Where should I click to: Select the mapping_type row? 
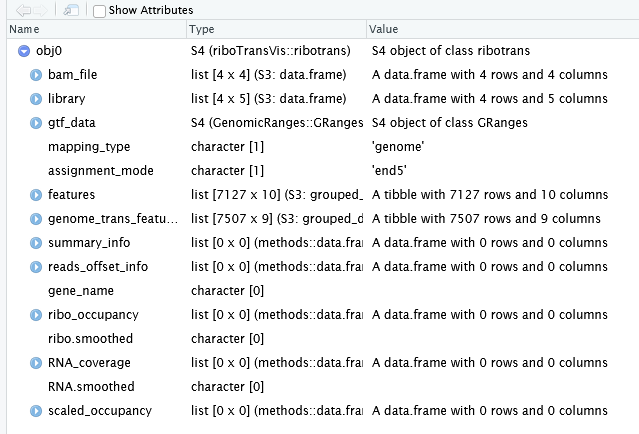pyautogui.click(x=323, y=147)
